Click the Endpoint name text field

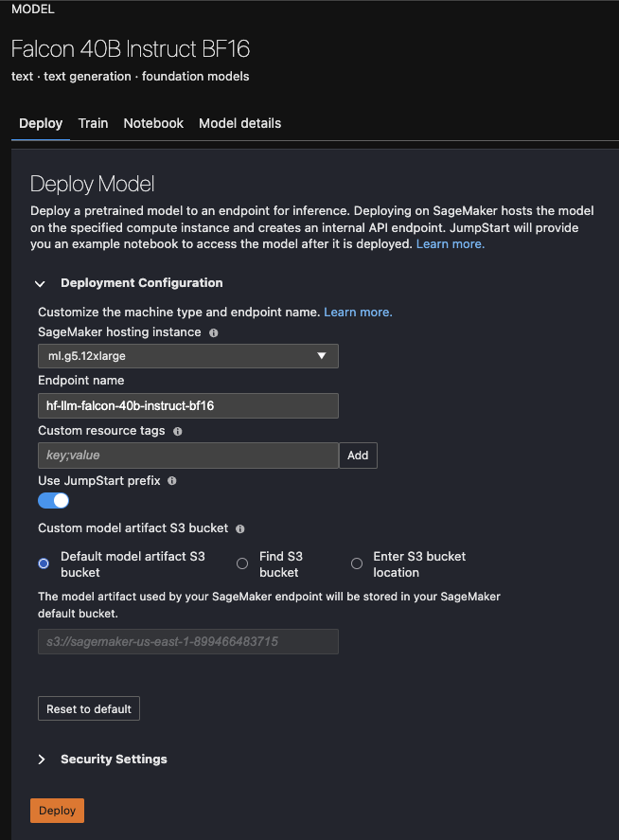point(188,405)
